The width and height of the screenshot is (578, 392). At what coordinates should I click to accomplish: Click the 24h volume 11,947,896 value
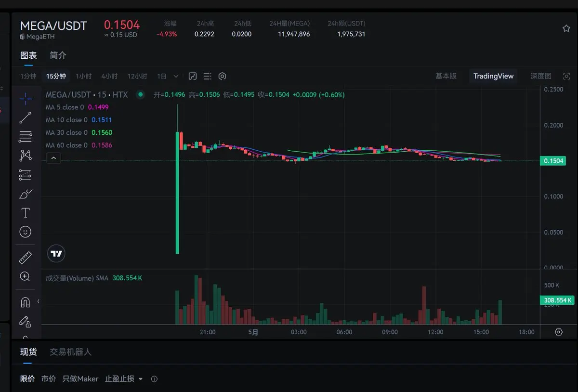point(294,34)
